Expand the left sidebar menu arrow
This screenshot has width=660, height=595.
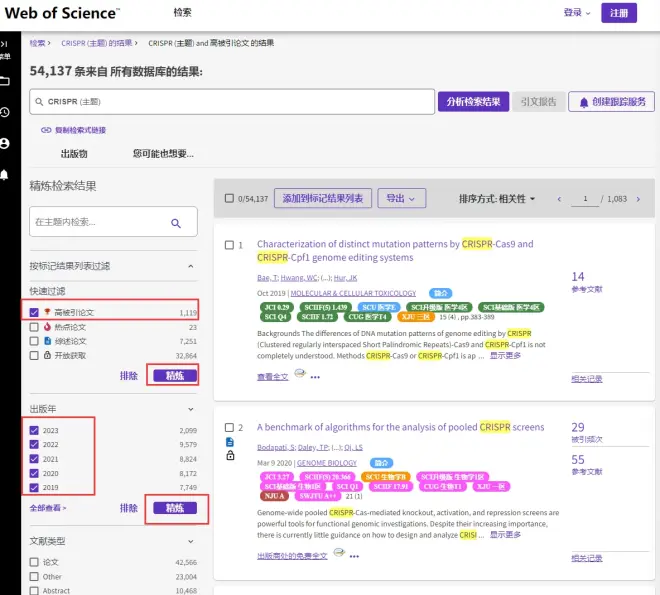[x=4, y=44]
